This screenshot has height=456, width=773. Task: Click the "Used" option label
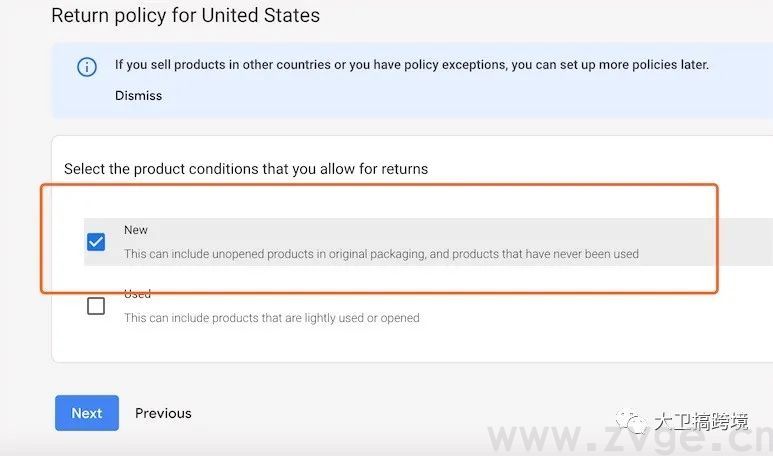[137, 294]
